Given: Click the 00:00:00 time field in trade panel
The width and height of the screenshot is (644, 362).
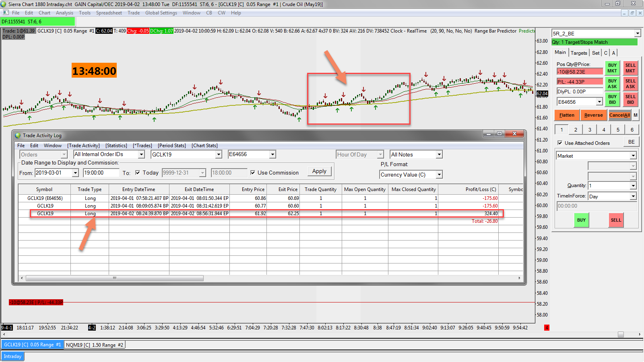Looking at the screenshot, I should (x=597, y=206).
